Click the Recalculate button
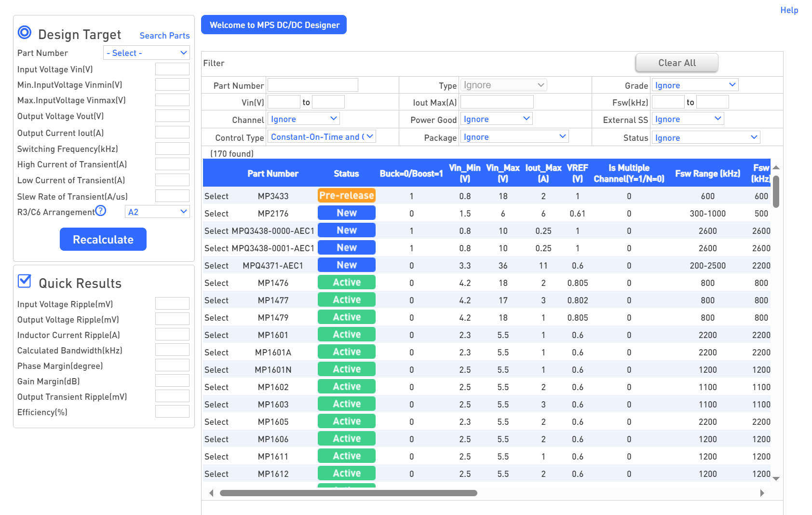 pyautogui.click(x=103, y=239)
